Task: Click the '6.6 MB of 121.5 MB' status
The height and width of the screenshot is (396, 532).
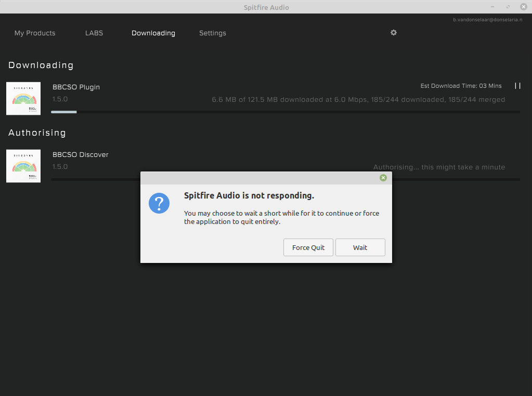Action: click(358, 100)
